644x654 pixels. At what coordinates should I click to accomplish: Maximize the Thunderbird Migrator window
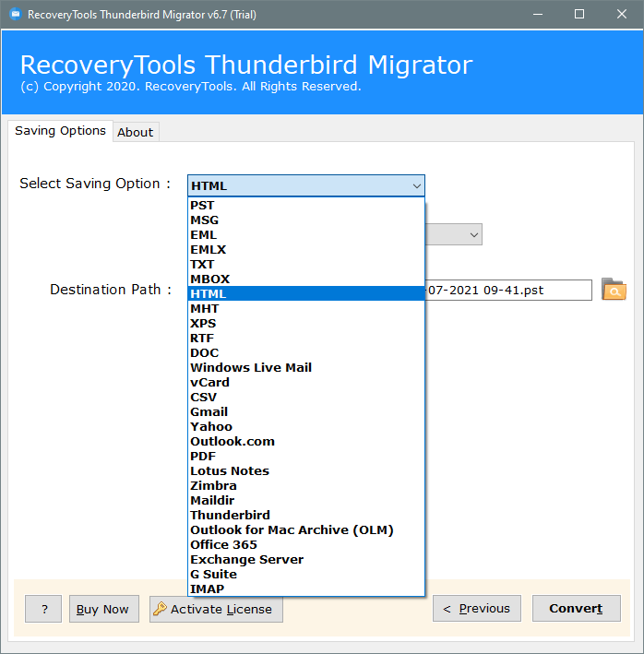pos(578,14)
